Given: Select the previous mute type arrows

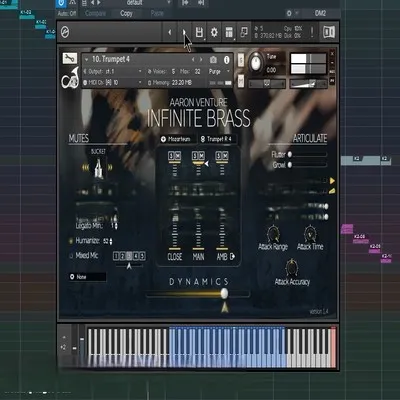Looking at the screenshot, I should 86,168.
